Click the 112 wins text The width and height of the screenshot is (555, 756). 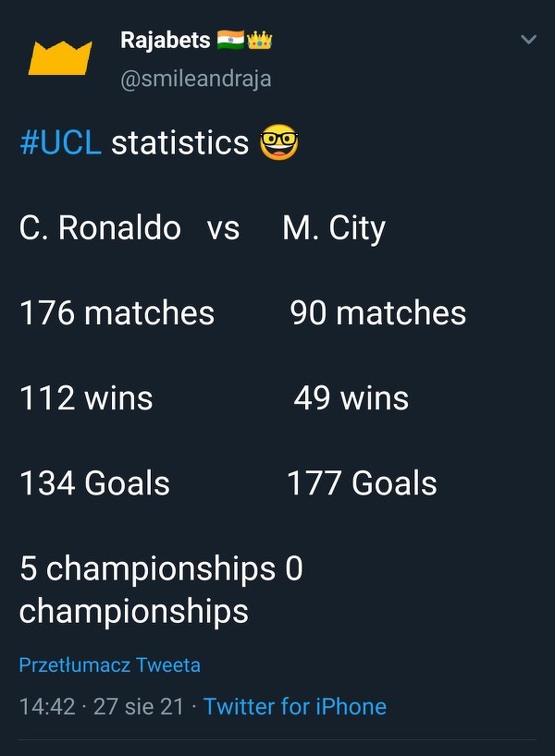[x=86, y=398]
